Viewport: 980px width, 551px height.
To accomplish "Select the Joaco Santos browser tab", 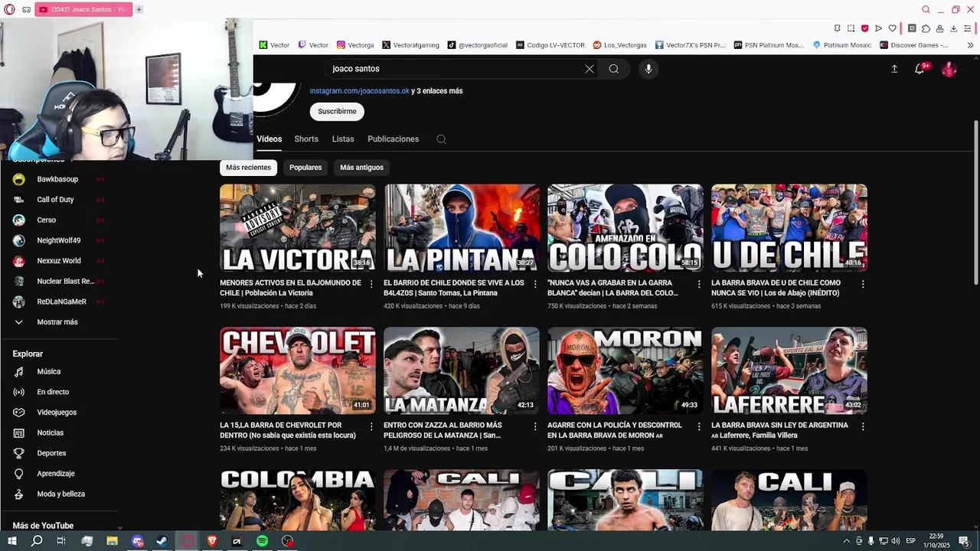I will (x=83, y=9).
